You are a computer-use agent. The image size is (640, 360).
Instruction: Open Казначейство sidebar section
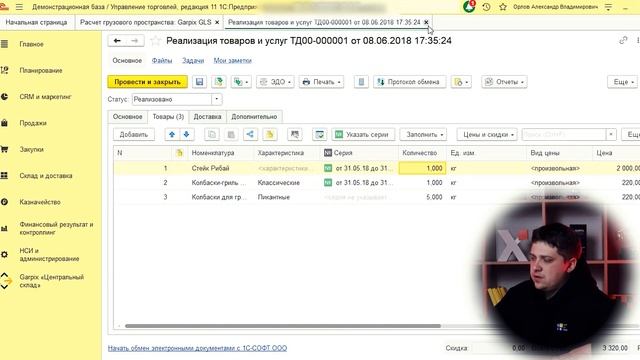40,202
